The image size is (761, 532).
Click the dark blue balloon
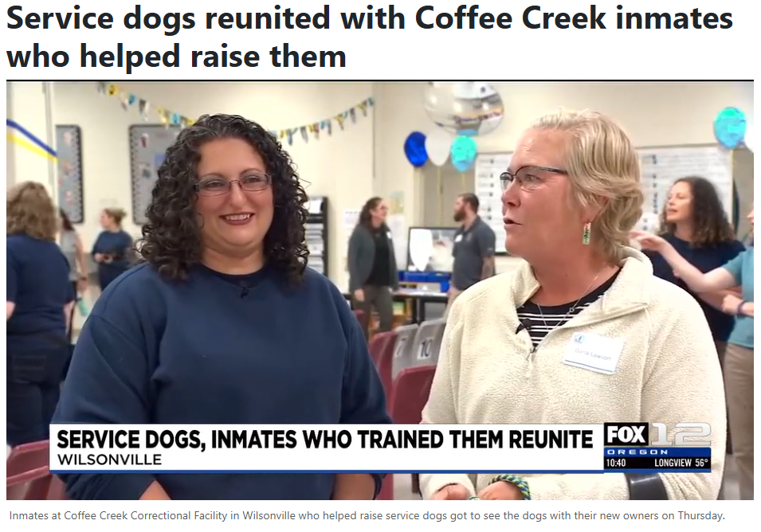click(415, 150)
